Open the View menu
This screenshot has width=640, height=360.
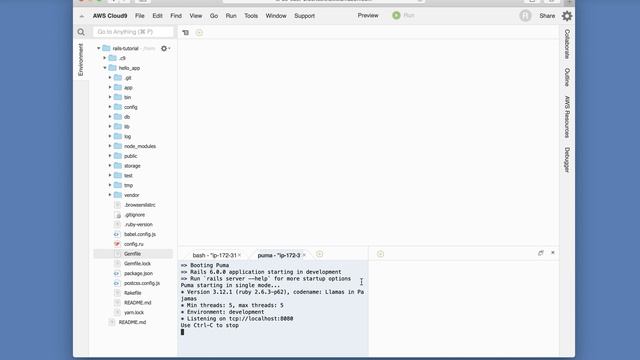196,16
